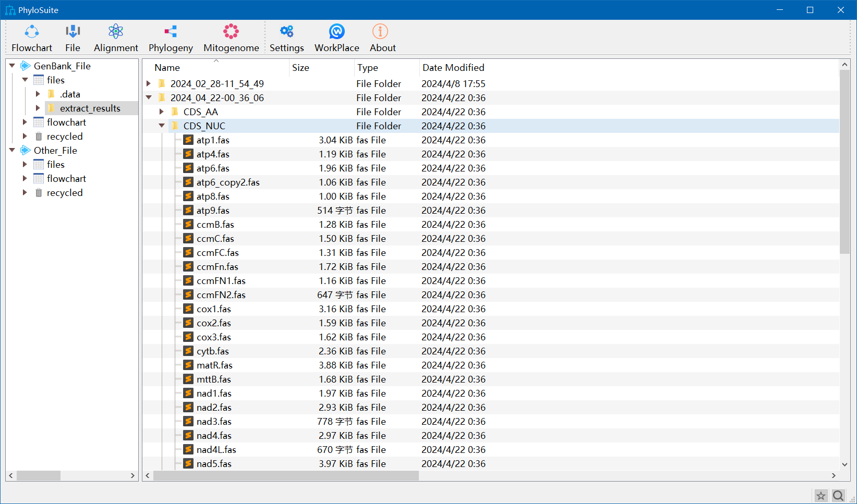
Task: Click the ccmB.fas file icon
Action: click(188, 224)
